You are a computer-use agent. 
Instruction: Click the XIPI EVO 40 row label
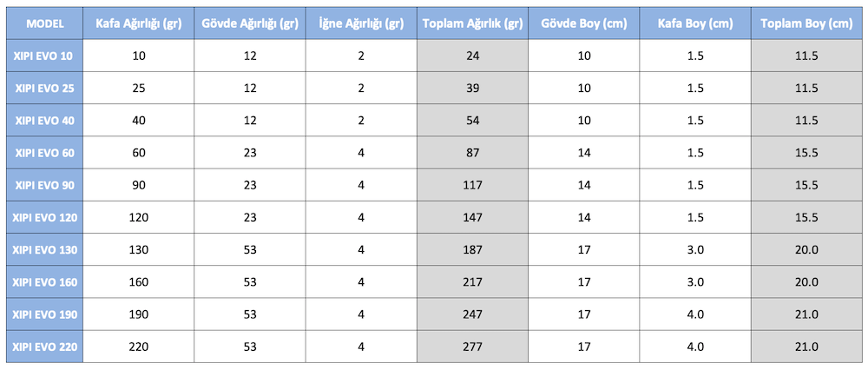tap(44, 120)
